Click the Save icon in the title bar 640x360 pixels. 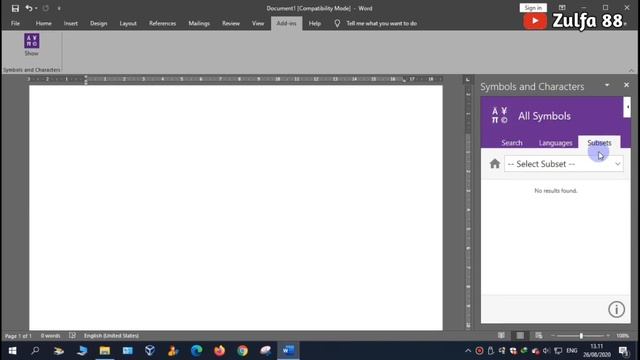pyautogui.click(x=15, y=8)
